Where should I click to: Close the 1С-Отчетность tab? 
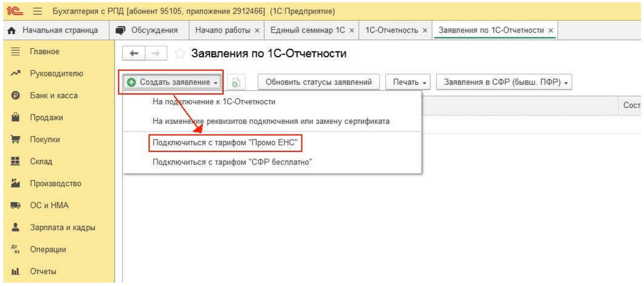click(x=424, y=30)
